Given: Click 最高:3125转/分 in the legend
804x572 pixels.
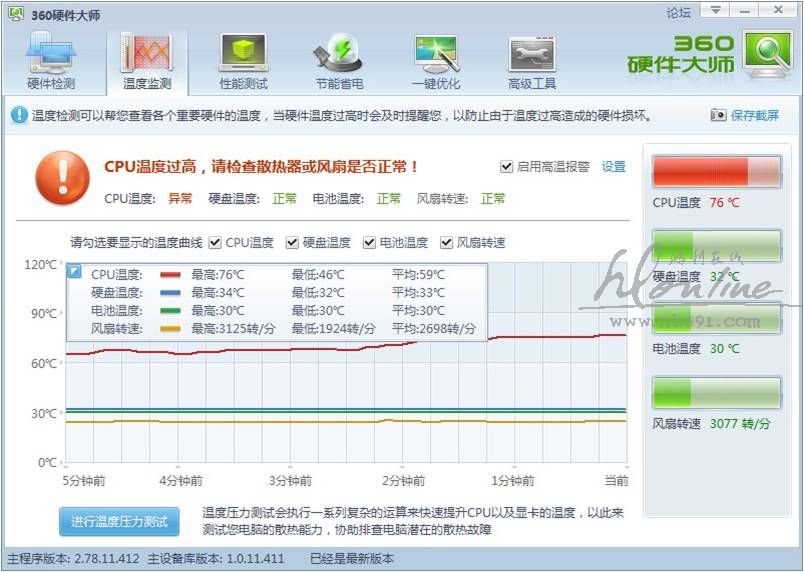Looking at the screenshot, I should pos(233,329).
